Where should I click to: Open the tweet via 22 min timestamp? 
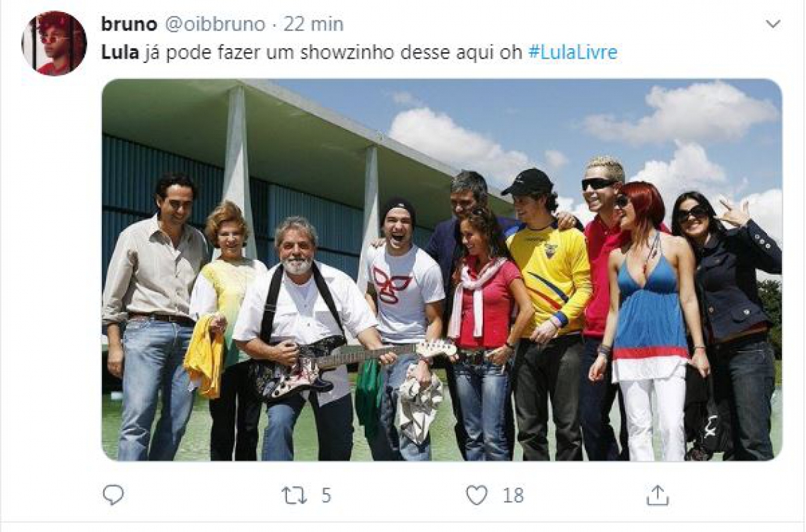click(313, 24)
